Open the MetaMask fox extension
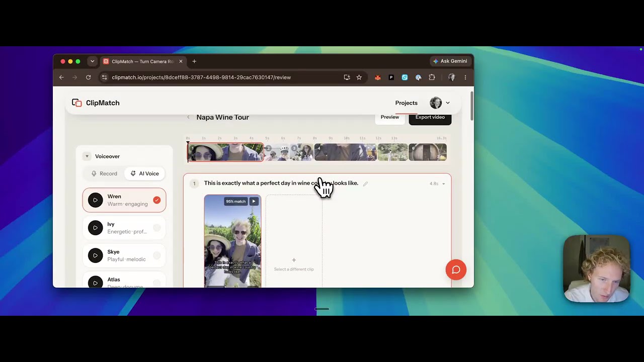 (378, 77)
